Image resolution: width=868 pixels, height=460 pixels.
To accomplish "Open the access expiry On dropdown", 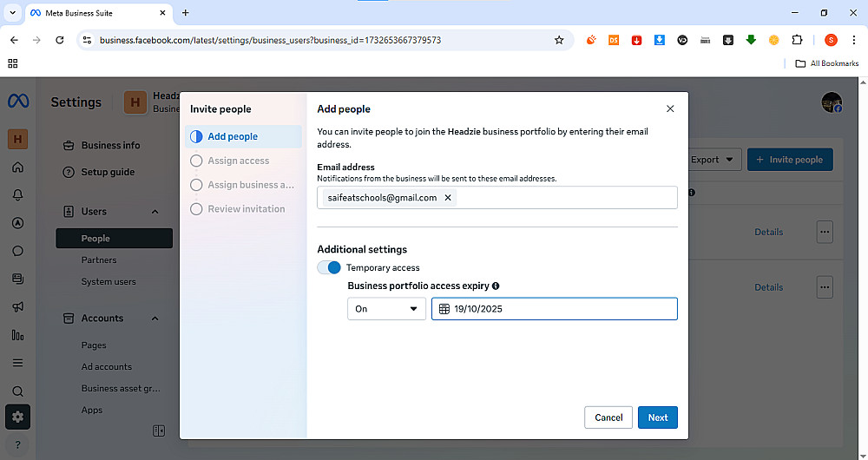I will tap(386, 309).
